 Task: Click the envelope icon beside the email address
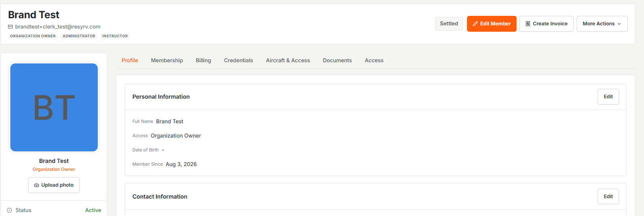tap(10, 27)
